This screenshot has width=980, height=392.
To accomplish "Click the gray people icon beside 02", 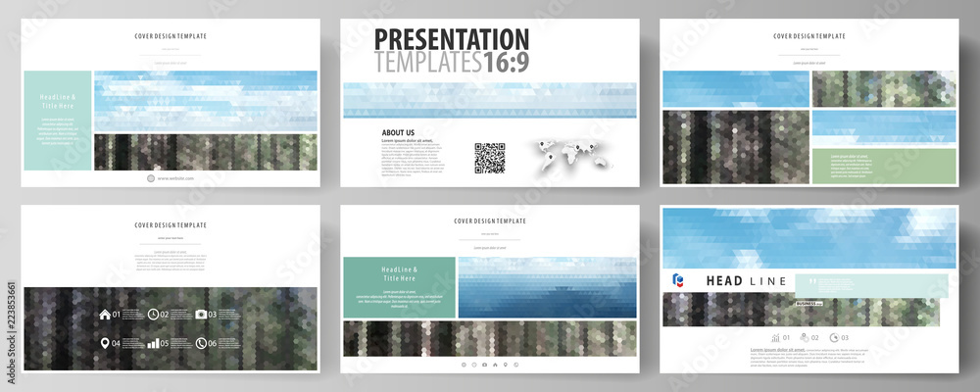I will coord(805,337).
